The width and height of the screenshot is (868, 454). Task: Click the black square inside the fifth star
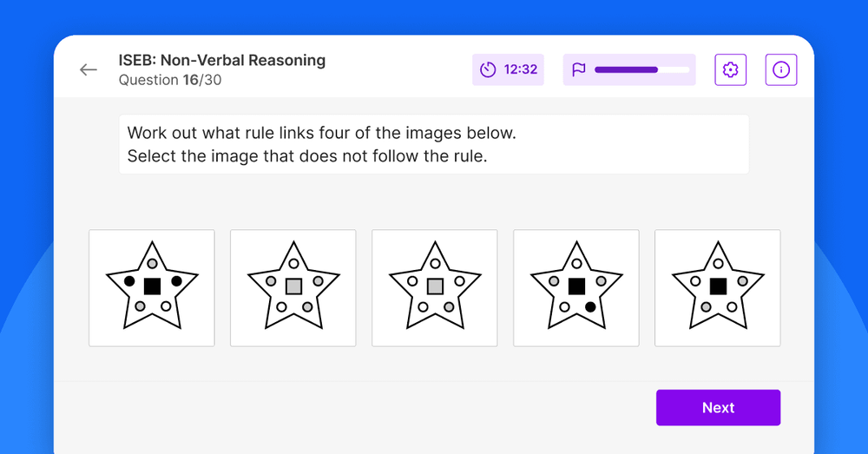tap(718, 286)
